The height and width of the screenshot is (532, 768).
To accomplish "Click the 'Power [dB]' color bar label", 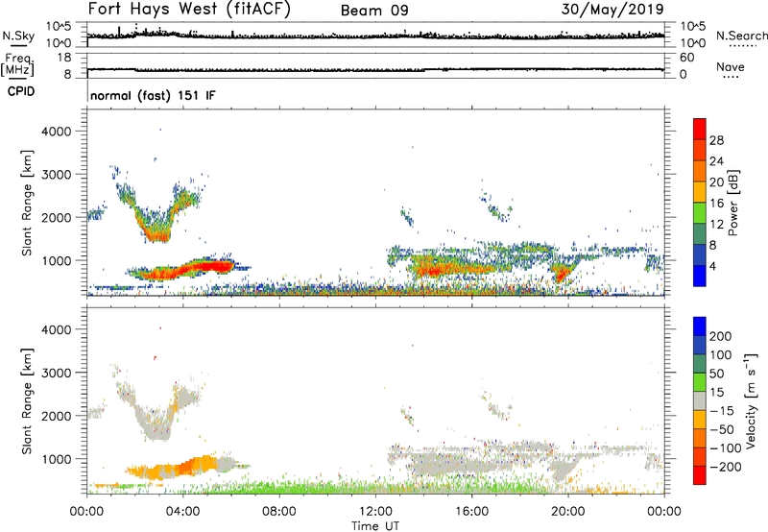I will point(733,203).
